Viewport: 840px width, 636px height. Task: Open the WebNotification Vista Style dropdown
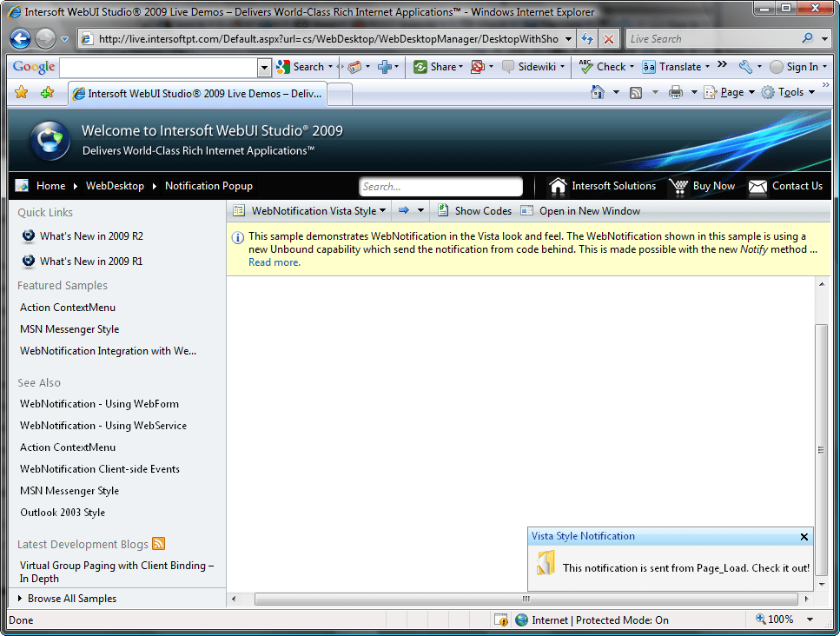383,210
